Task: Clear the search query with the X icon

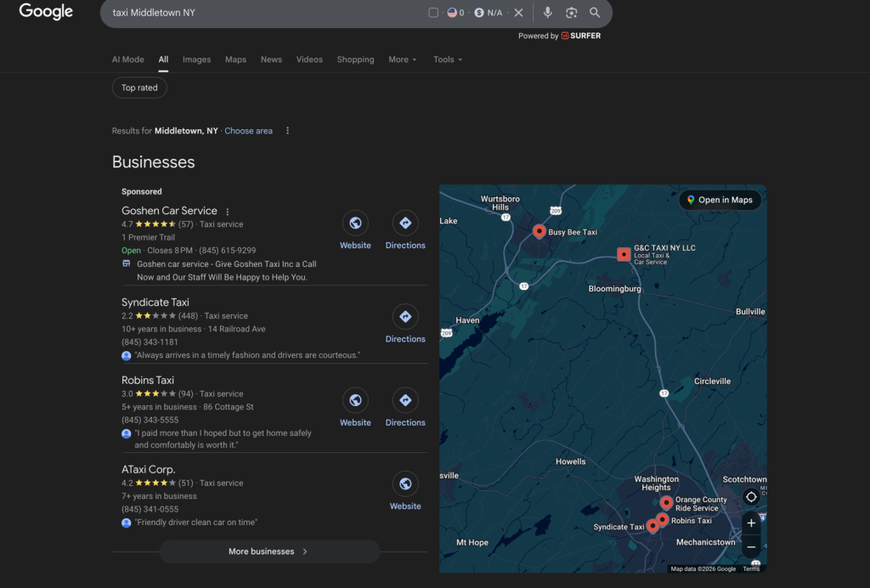Action: click(x=519, y=13)
